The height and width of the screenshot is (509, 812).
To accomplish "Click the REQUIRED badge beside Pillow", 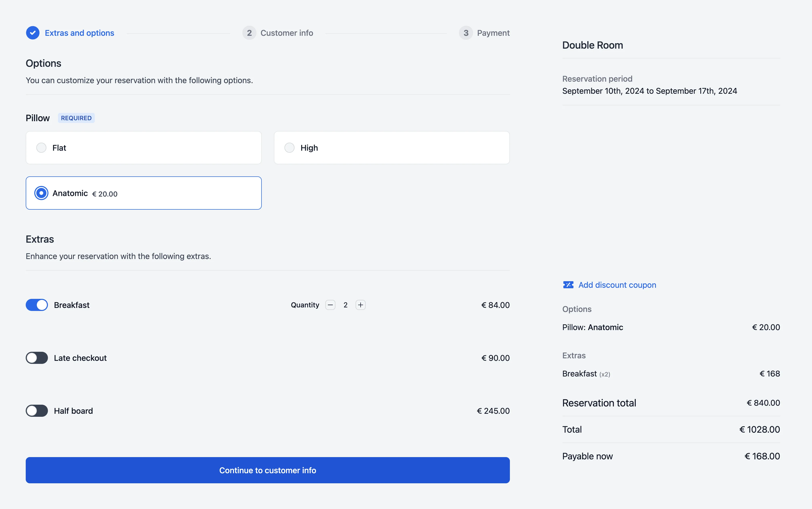I will click(76, 118).
